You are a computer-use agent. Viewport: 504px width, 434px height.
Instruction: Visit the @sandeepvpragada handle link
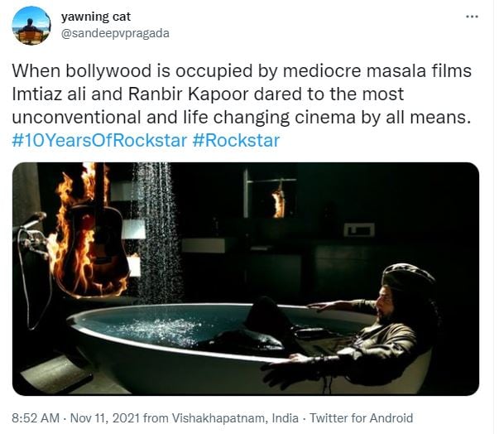115,34
